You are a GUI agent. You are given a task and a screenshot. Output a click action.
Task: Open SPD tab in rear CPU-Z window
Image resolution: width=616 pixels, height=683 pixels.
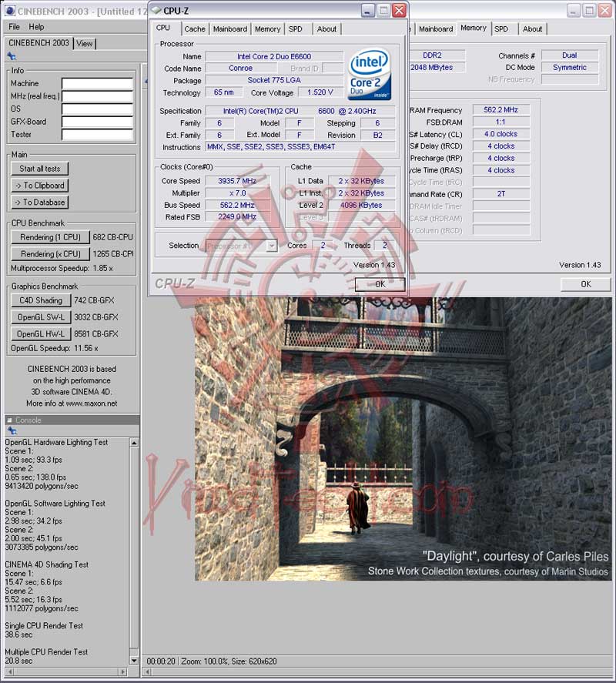click(x=501, y=28)
